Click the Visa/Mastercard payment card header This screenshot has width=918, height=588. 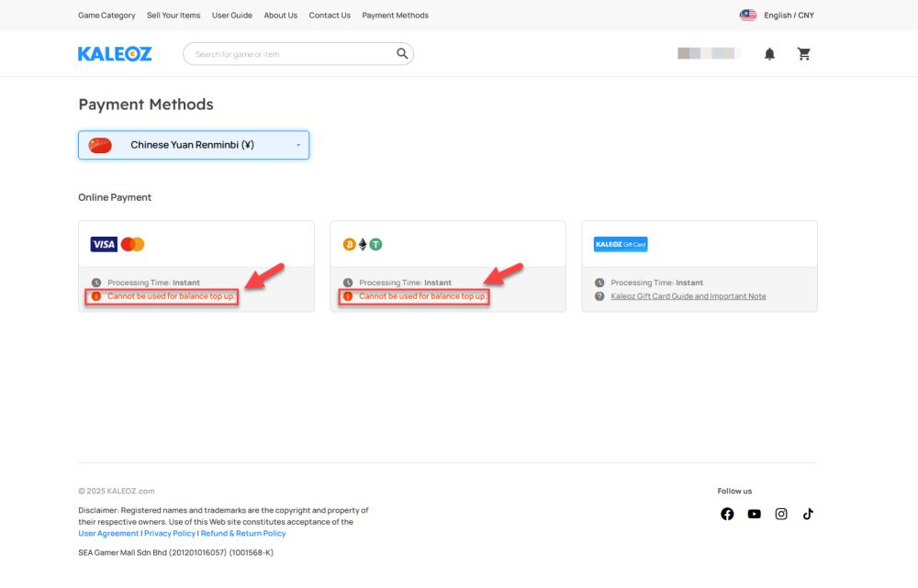pos(196,244)
